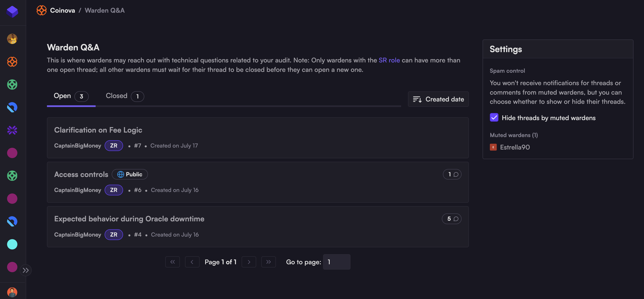Open the SR role link
This screenshot has height=299, width=644.
pyautogui.click(x=389, y=60)
